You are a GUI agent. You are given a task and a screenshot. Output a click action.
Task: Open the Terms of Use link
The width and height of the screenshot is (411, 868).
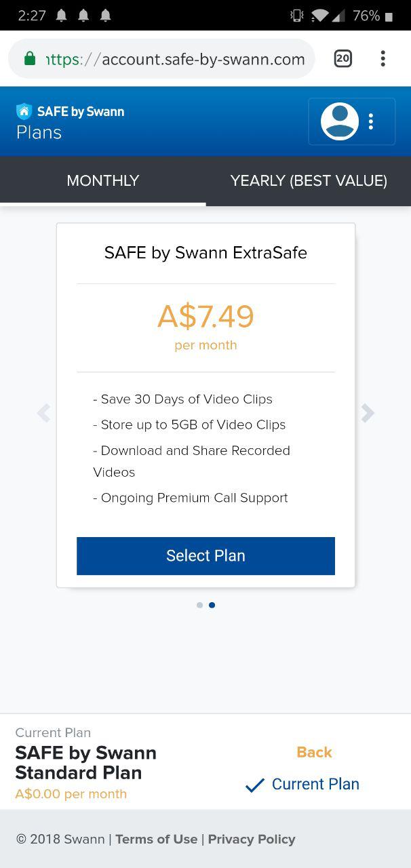coord(156,839)
